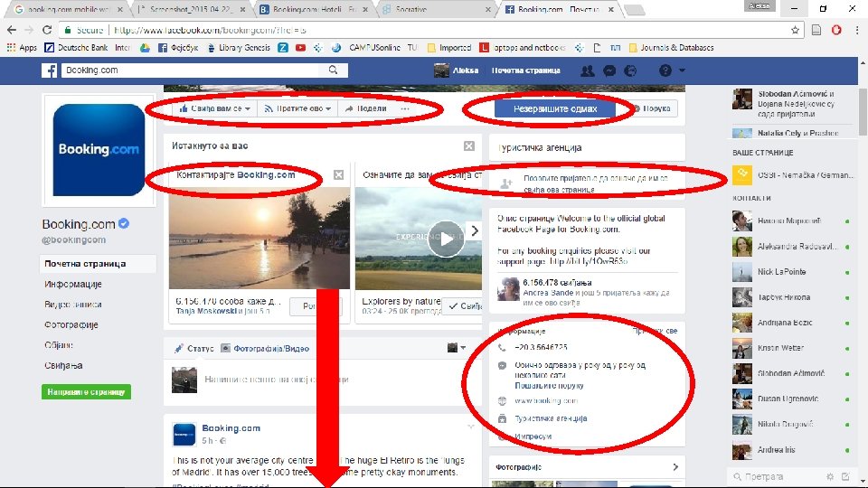Go to Почетна страница in the top bar

pos(526,70)
